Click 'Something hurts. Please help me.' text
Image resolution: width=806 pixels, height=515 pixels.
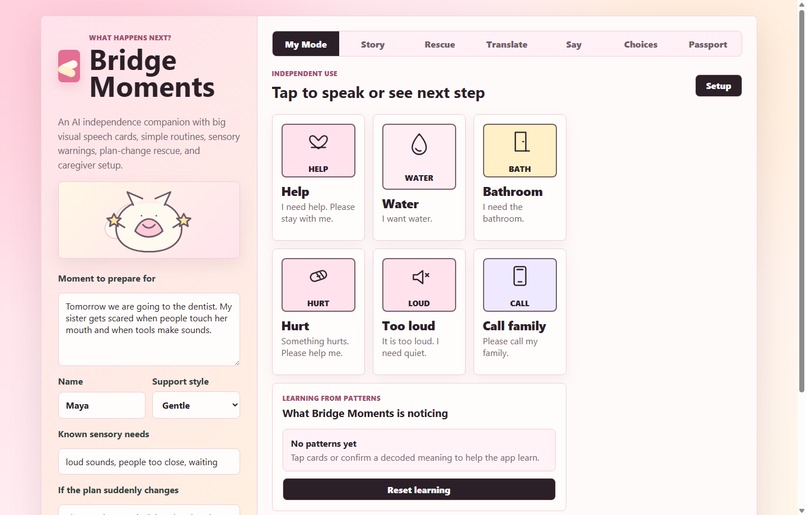[315, 347]
